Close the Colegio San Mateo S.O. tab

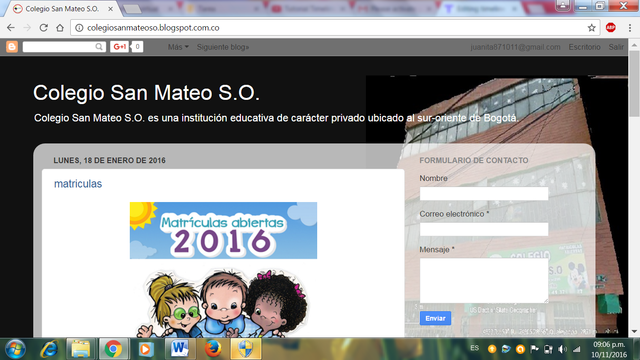click(x=111, y=9)
